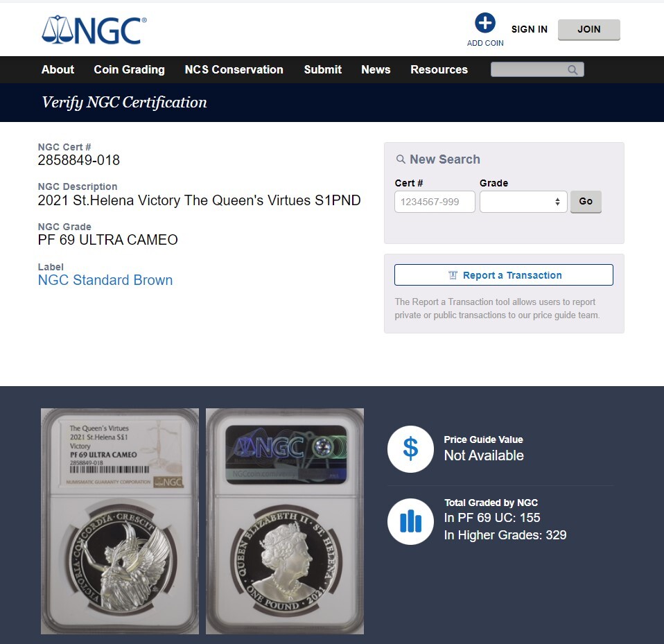This screenshot has height=644, width=664.
Task: Click the Sign In link
Action: click(x=530, y=29)
